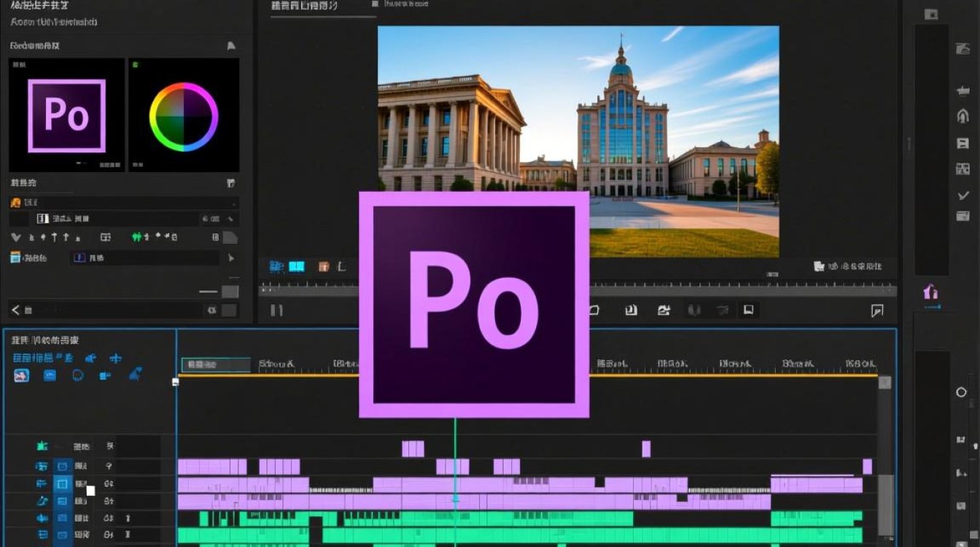Toggle the highlighted blue box on the pen-icon track
Image resolution: width=980 pixels, height=547 pixels.
63,501
